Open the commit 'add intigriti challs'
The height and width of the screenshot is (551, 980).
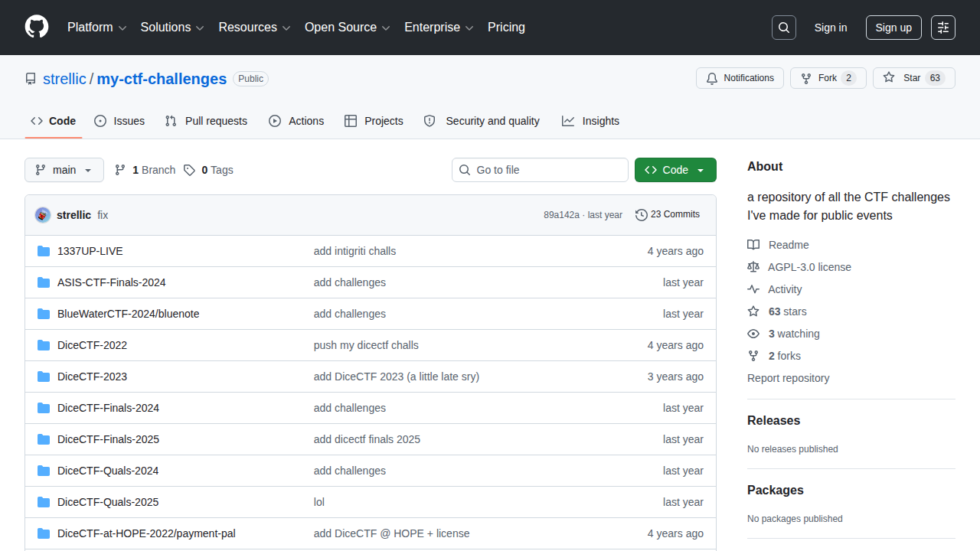tap(354, 251)
